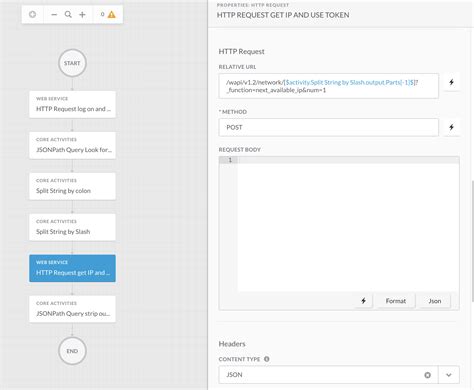Screen dimensions: 474x390
Task: Click the Method field containing POST
Action: point(328,127)
